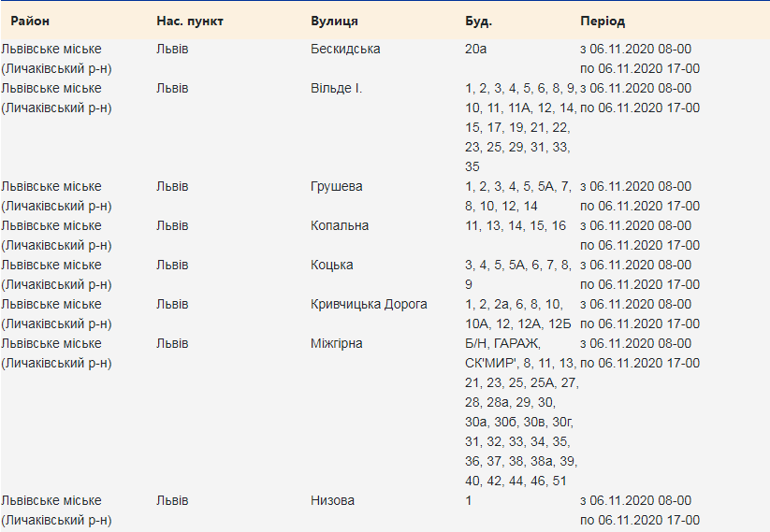Viewport: 770px width, 532px height.
Task: Click the building list "11, 13, 14, 15, 16"
Action: tap(516, 225)
